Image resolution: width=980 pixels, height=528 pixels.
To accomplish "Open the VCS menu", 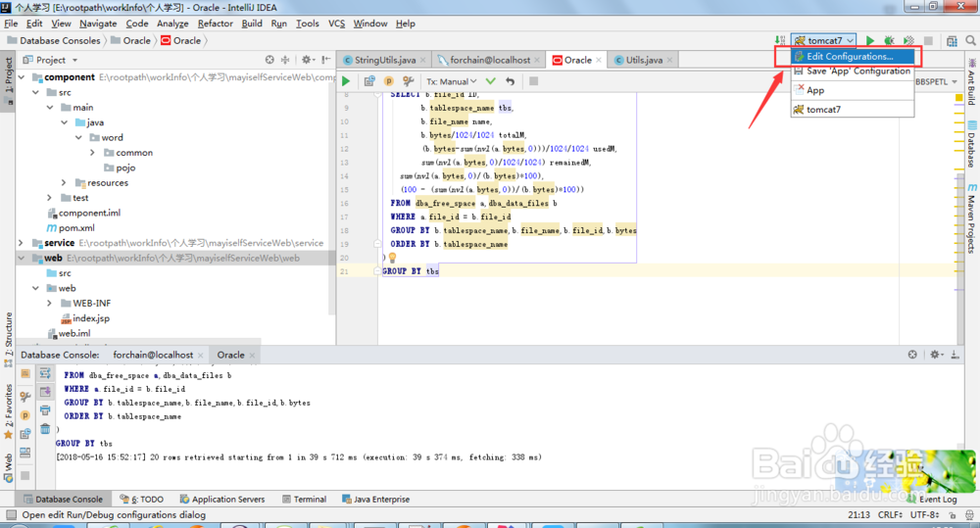I will (x=336, y=24).
